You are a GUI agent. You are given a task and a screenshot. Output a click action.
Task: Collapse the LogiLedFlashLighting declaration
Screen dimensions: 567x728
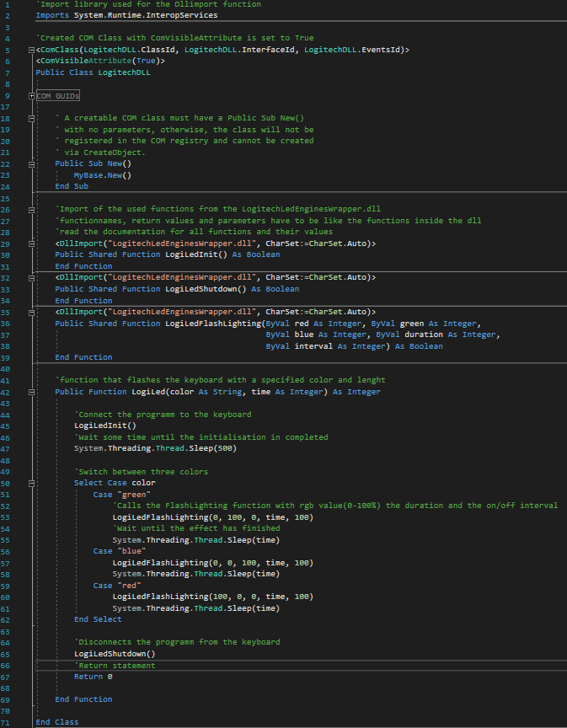click(x=31, y=313)
